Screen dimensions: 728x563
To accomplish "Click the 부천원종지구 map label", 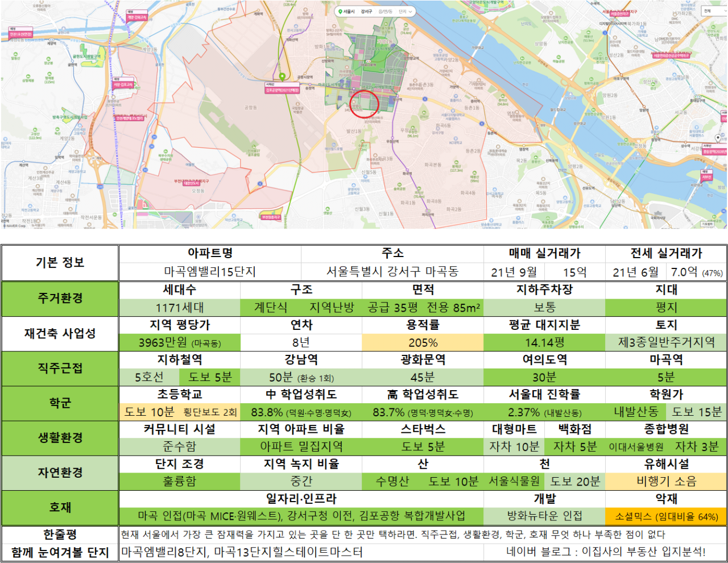I will tap(271, 217).
